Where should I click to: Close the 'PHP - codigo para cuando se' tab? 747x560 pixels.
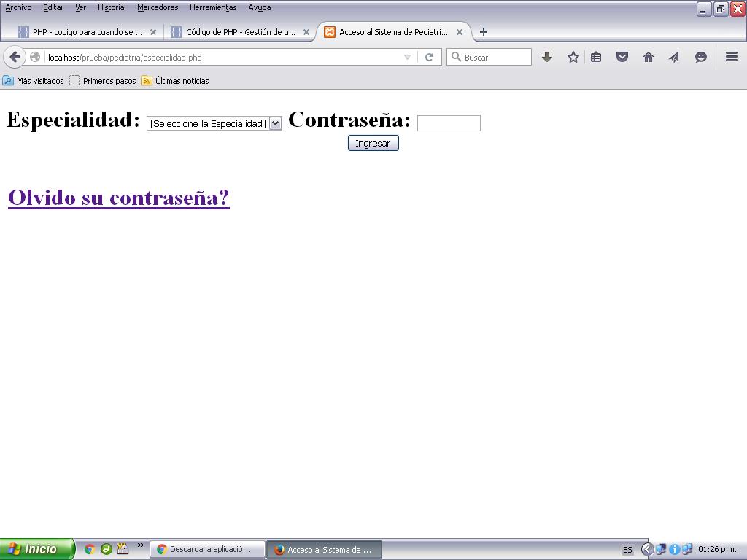click(x=153, y=32)
